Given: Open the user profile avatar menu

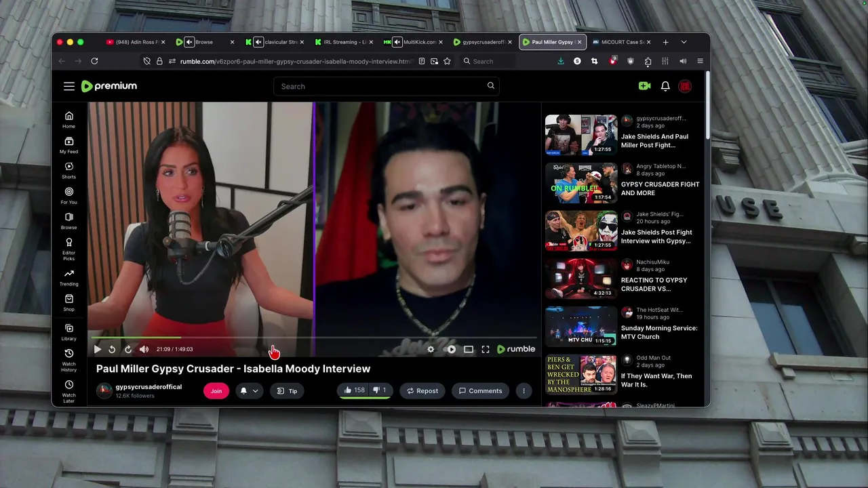Looking at the screenshot, I should coord(685,86).
